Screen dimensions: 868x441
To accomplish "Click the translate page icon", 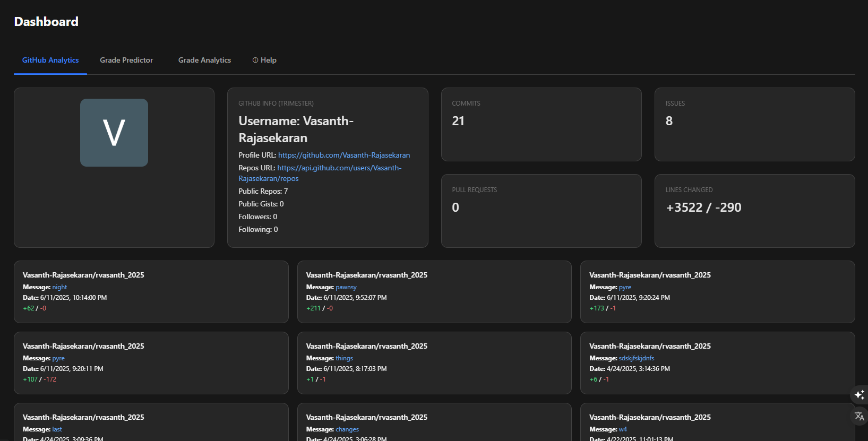I will [x=860, y=416].
